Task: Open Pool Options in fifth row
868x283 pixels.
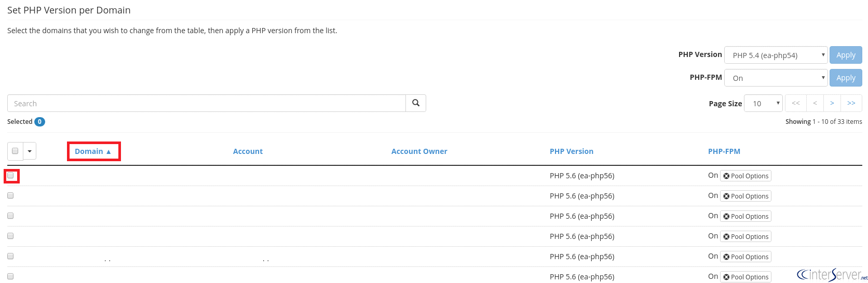Action: (x=745, y=257)
